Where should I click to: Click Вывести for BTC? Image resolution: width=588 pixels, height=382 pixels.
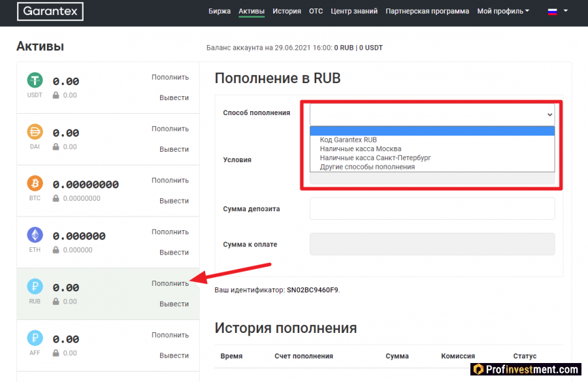(x=174, y=201)
